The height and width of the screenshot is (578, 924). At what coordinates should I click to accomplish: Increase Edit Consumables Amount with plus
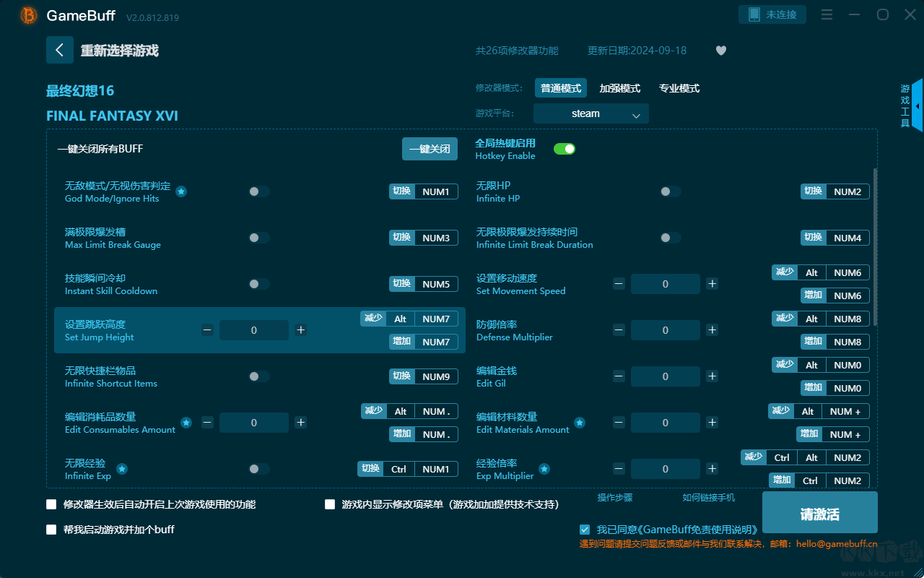[301, 423]
